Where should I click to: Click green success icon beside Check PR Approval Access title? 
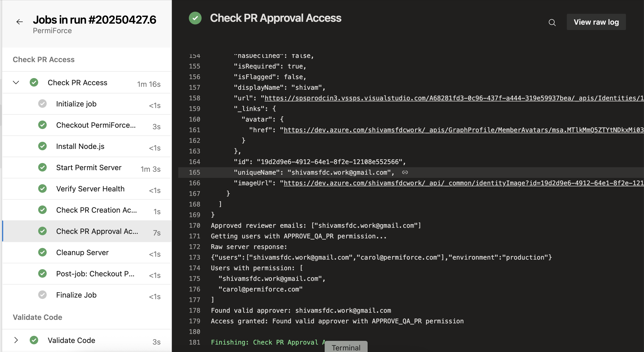pyautogui.click(x=195, y=18)
